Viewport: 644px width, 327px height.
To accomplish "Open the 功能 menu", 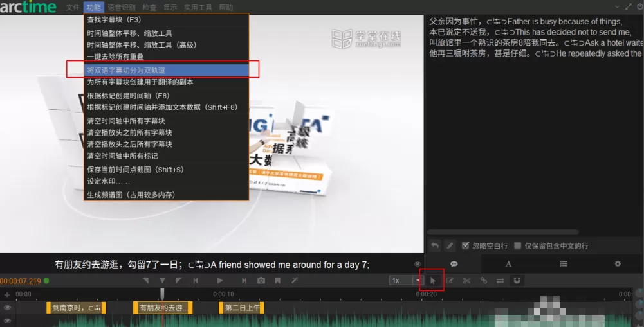I will coord(94,7).
